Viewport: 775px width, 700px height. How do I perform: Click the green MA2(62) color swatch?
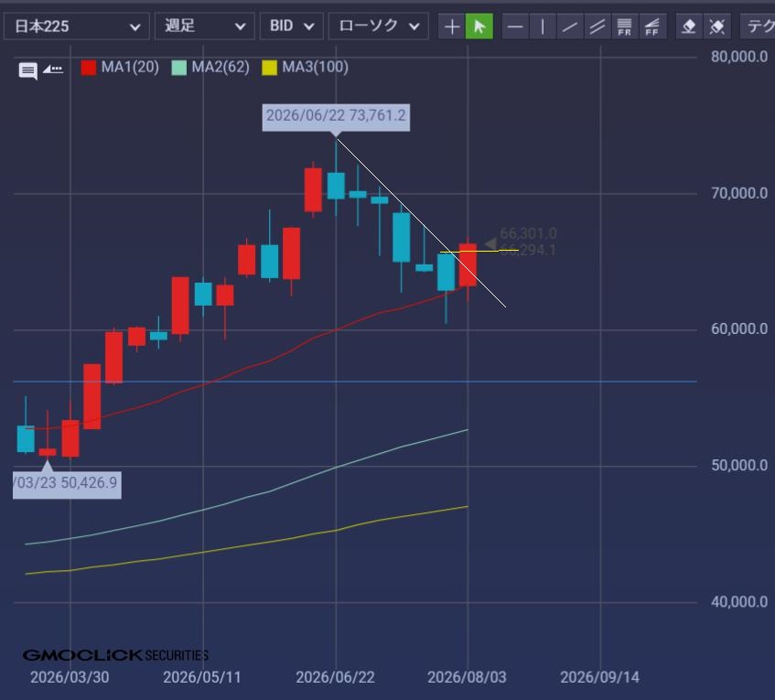[x=179, y=67]
